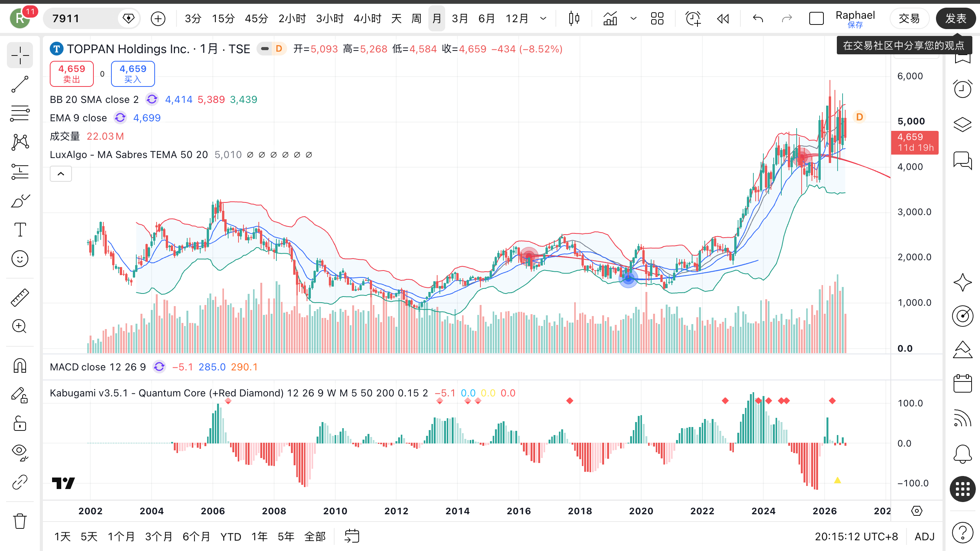The width and height of the screenshot is (980, 551).
Task: Open the long position forecasting tool
Action: (20, 171)
